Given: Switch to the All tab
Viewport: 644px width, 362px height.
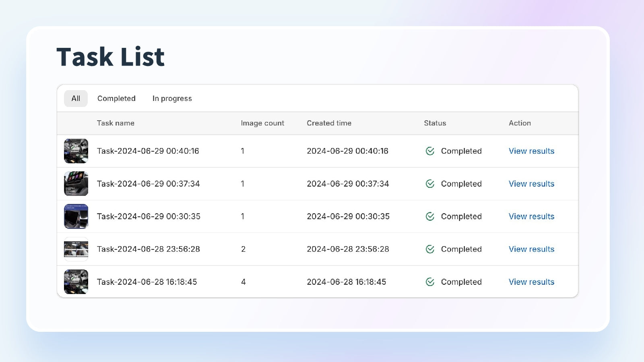Looking at the screenshot, I should pos(76,99).
